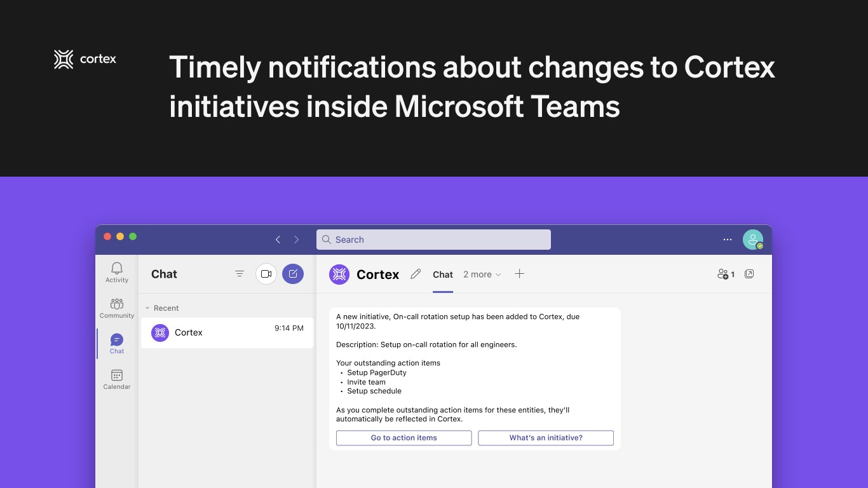The image size is (868, 488).
Task: Click 'What's an initiative?' button
Action: point(546,438)
